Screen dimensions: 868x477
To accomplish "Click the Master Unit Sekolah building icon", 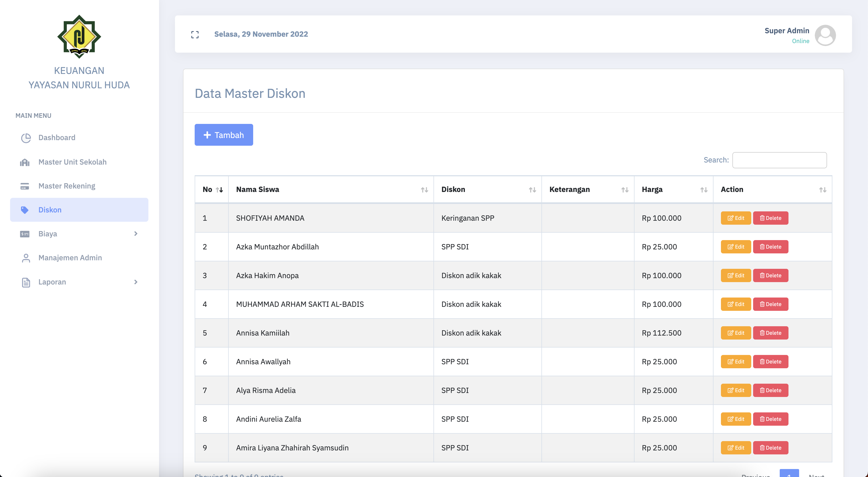I will (x=24, y=162).
